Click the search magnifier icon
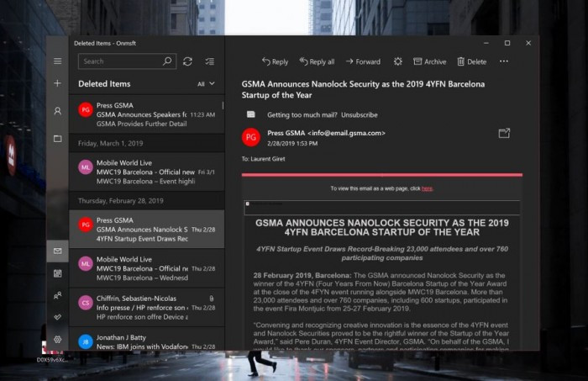 (x=167, y=61)
